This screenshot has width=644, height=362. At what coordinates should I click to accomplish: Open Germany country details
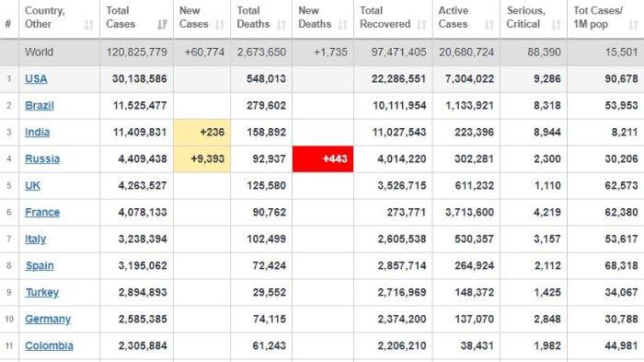(48, 320)
